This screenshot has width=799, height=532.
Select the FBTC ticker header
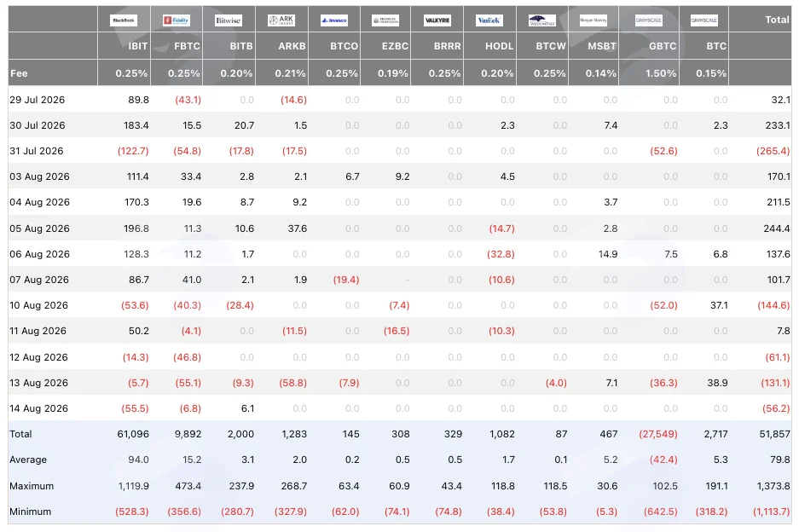(187, 46)
